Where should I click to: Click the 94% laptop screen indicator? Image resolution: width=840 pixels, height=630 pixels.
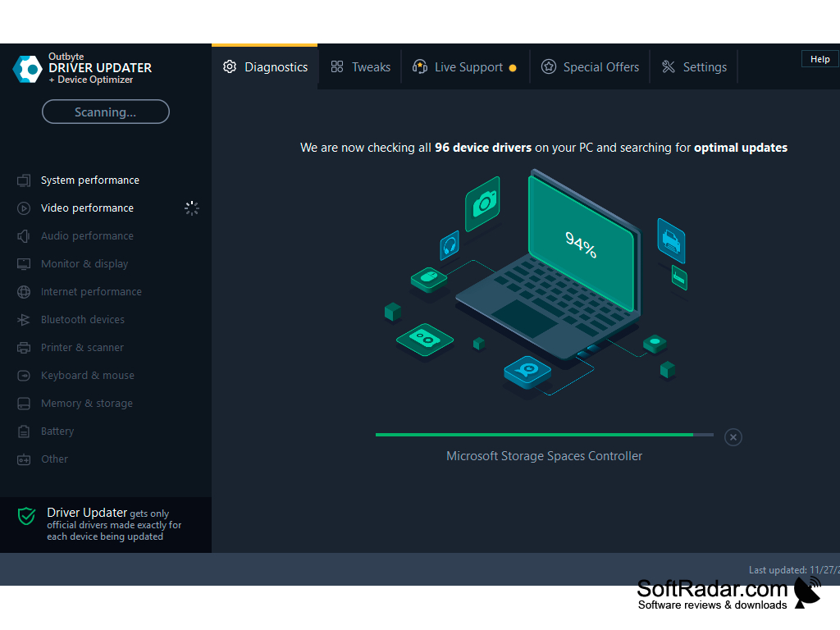tap(581, 244)
